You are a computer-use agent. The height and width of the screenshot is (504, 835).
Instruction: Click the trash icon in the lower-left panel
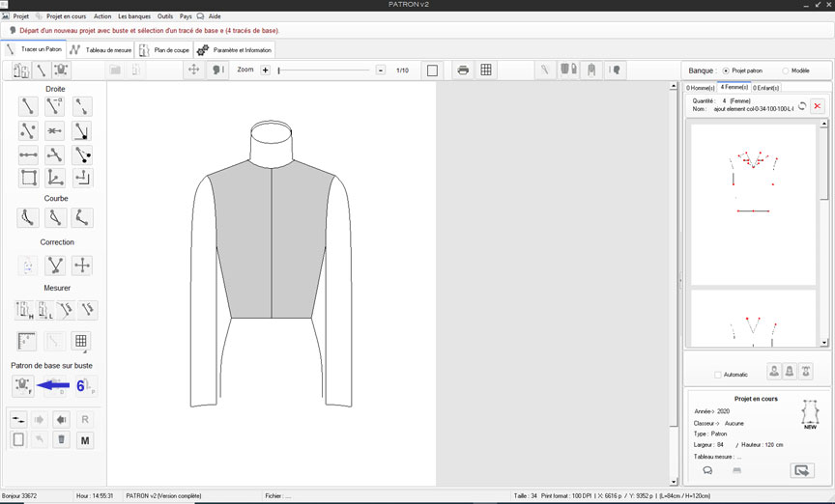(x=60, y=440)
